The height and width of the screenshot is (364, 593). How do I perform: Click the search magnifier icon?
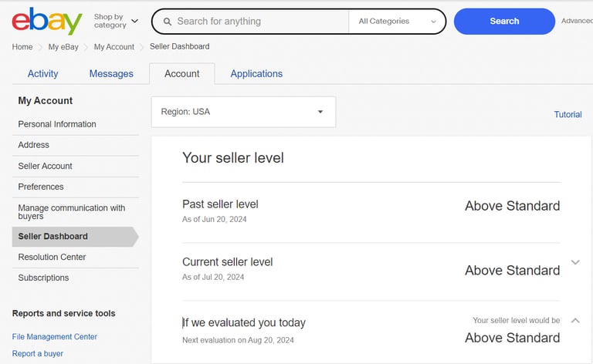[167, 22]
